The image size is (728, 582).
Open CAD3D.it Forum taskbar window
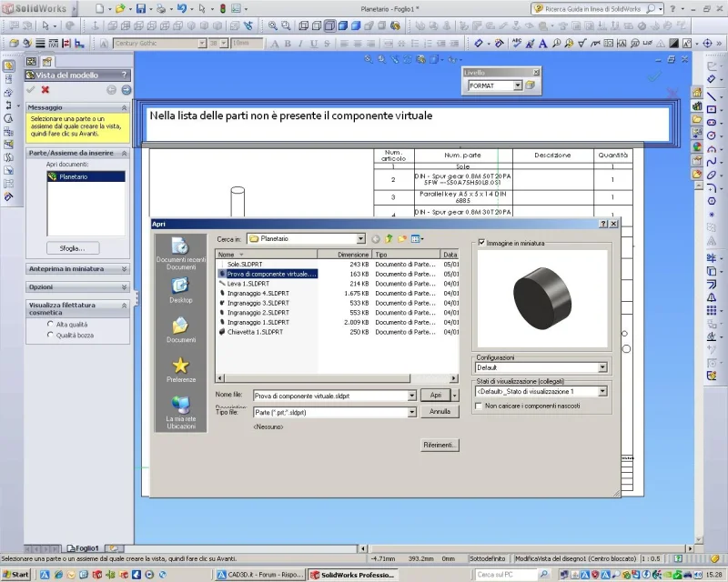(261, 574)
